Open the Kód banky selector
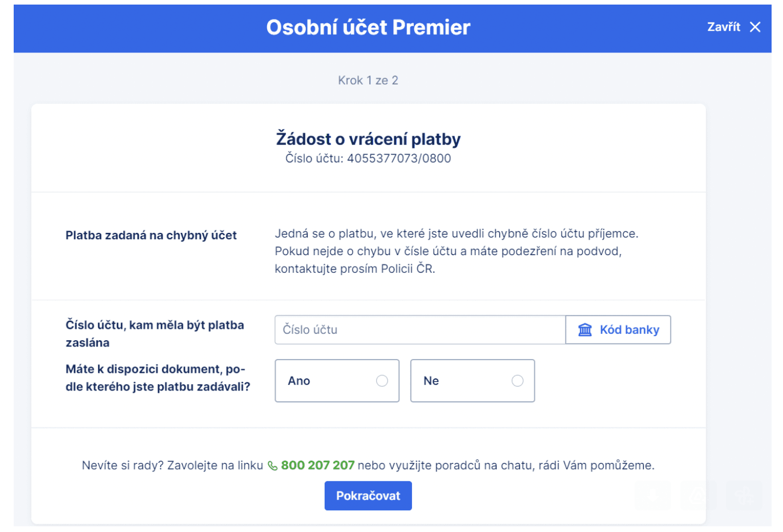Screen dimensions: 783x532 (x=618, y=330)
